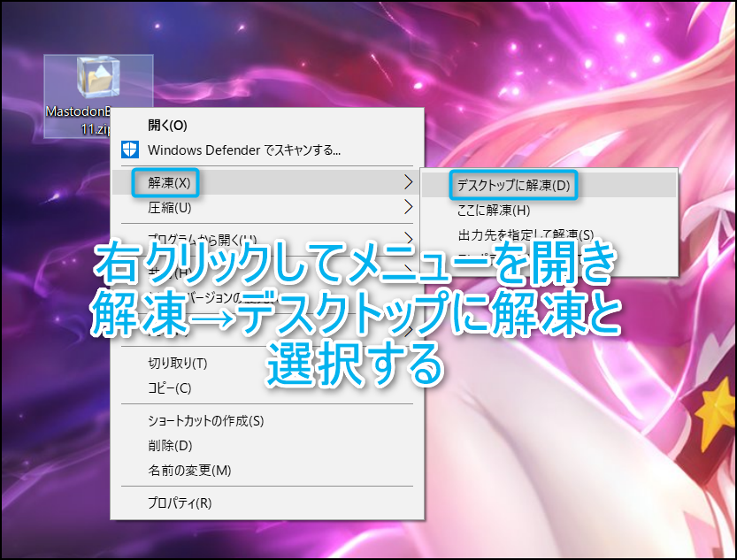Expand the arrow beside 解凍(X)
The width and height of the screenshot is (737, 560).
[x=408, y=183]
